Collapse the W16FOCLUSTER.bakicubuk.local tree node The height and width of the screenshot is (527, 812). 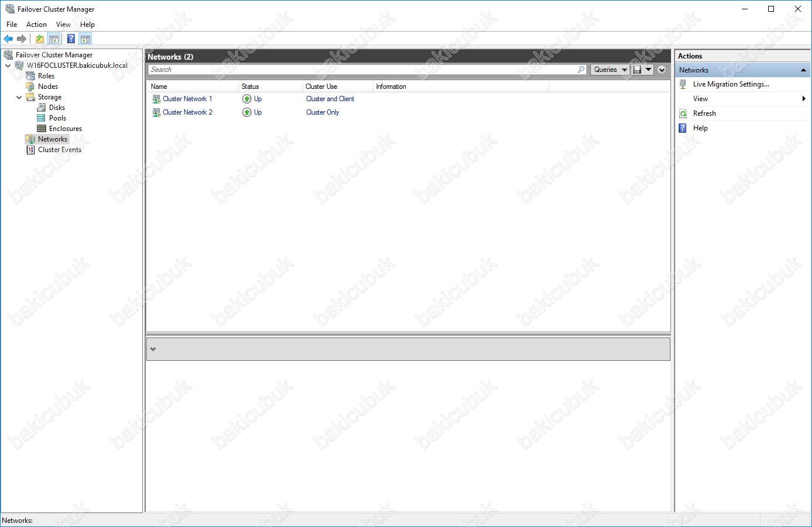point(8,66)
